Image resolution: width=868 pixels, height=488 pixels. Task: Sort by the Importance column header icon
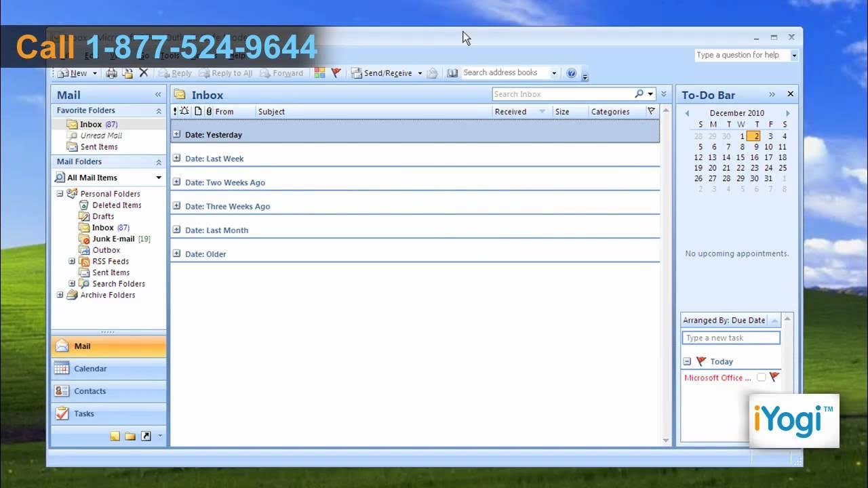[x=175, y=111]
